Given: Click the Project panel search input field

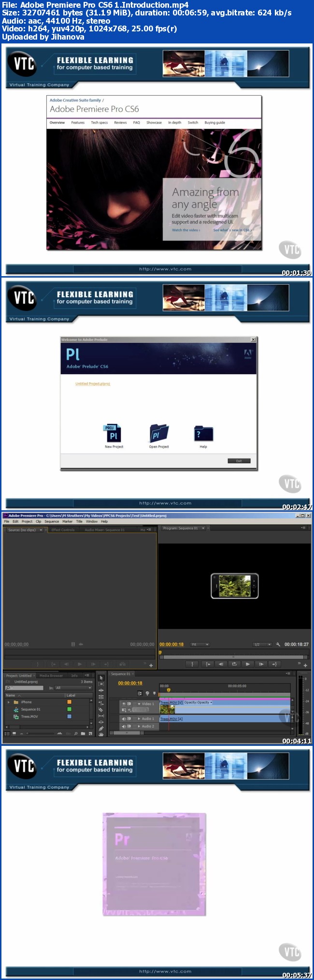Looking at the screenshot, I should point(24,687).
